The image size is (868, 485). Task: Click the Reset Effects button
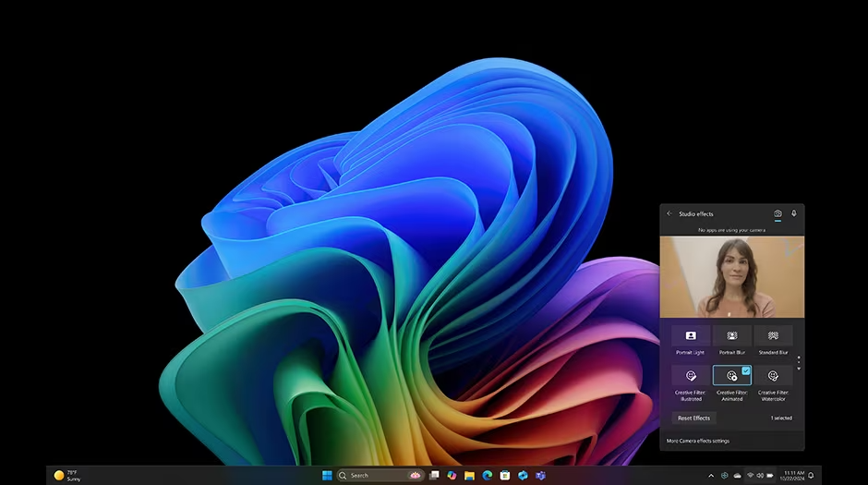(693, 418)
